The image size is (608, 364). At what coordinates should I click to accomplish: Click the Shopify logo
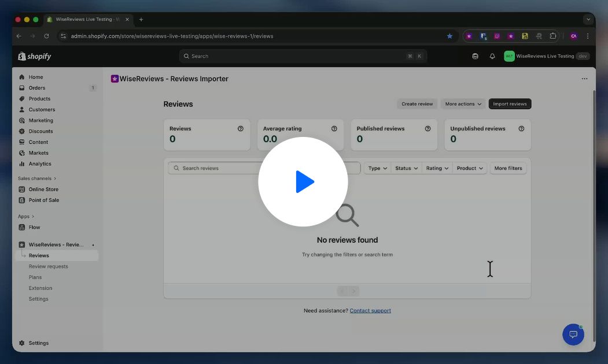tap(35, 56)
